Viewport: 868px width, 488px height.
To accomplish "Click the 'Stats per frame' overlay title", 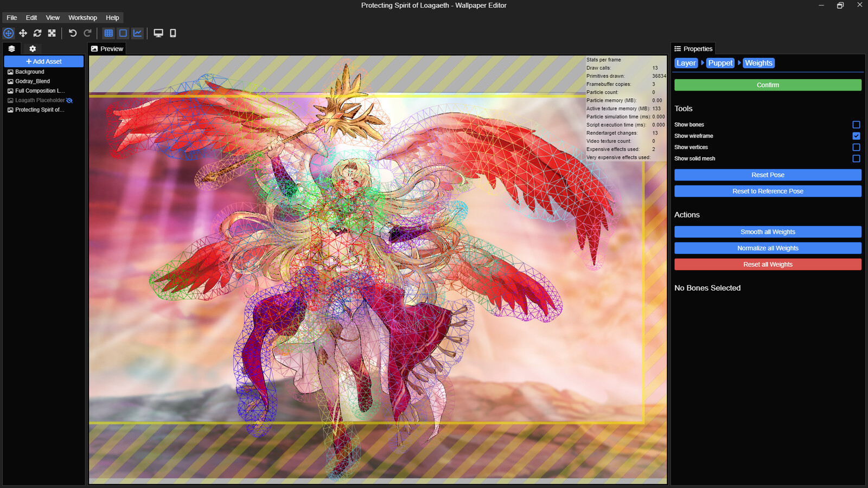I will click(604, 60).
